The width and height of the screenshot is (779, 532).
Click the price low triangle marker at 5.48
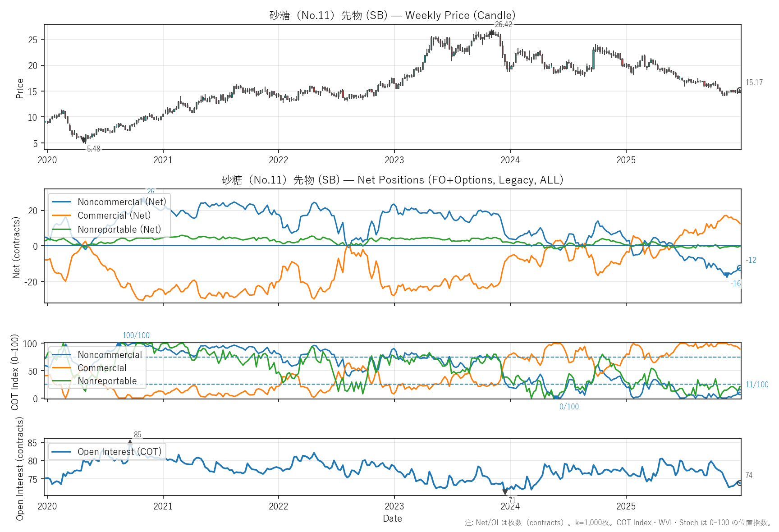point(83,141)
